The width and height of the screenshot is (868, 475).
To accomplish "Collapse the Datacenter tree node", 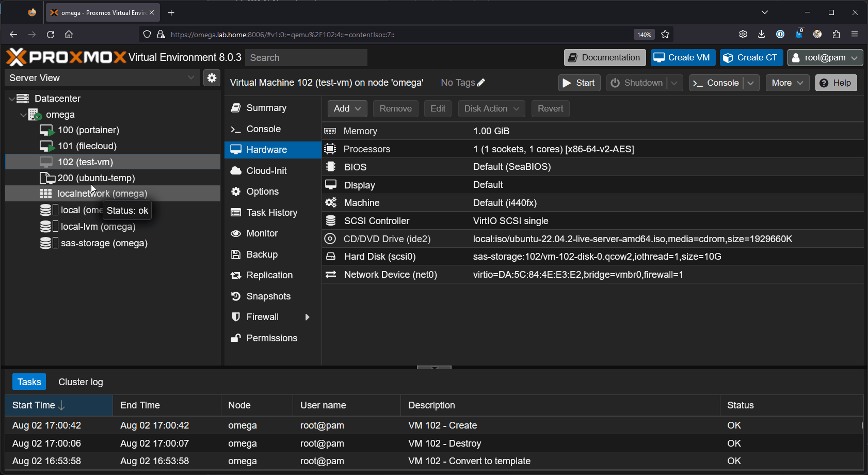I will pos(12,99).
